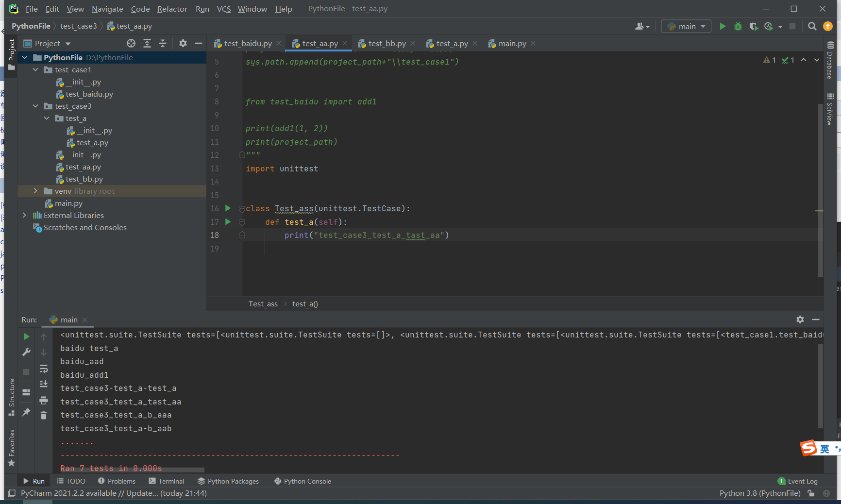Viewport: 841px width, 504px height.
Task: Collapse the test_case1 folder
Action: click(35, 69)
